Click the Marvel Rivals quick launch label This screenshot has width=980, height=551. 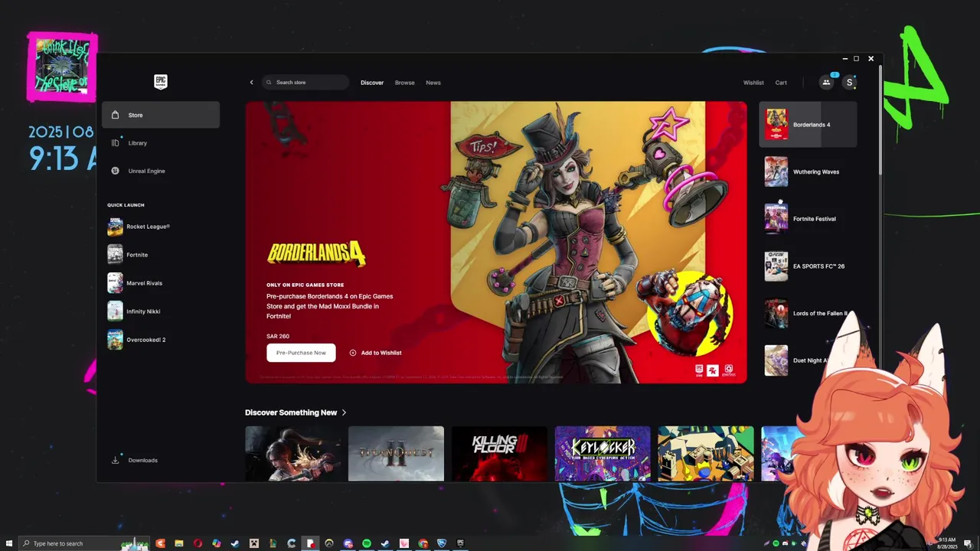click(145, 283)
